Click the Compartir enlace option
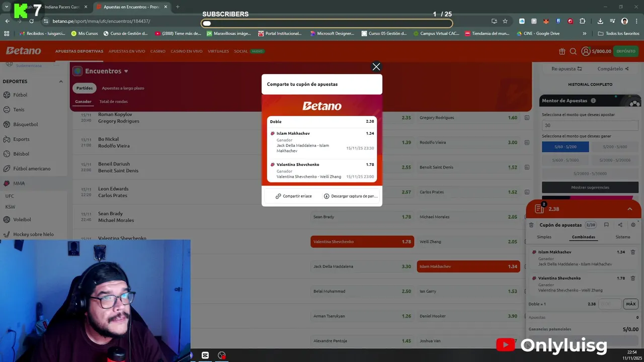 (x=294, y=196)
